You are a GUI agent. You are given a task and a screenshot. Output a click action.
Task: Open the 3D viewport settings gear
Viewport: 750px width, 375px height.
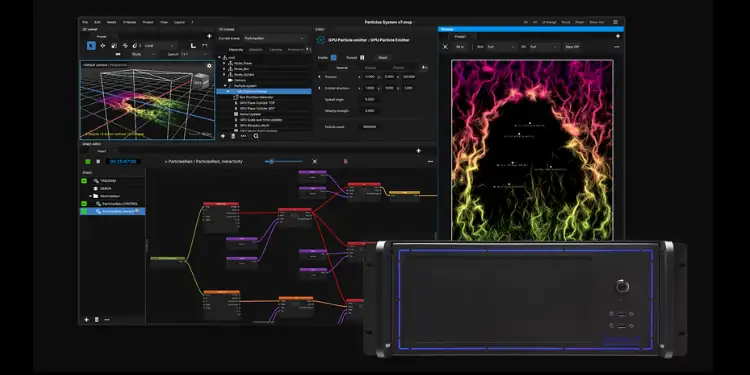pyautogui.click(x=209, y=66)
